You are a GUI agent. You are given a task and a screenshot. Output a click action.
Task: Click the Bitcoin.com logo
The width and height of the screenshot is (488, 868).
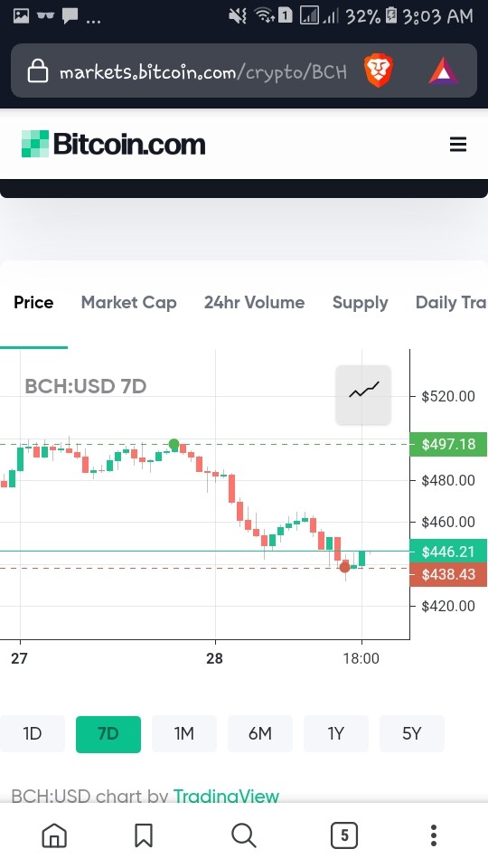(x=114, y=145)
